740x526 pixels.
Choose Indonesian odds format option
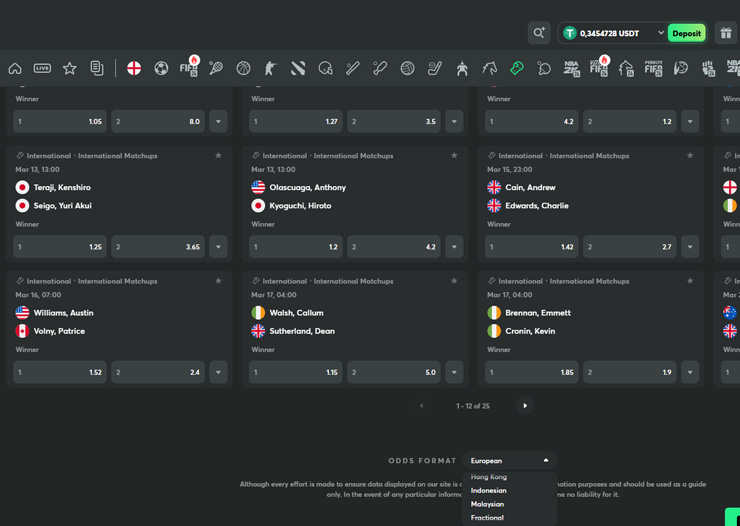coord(489,491)
